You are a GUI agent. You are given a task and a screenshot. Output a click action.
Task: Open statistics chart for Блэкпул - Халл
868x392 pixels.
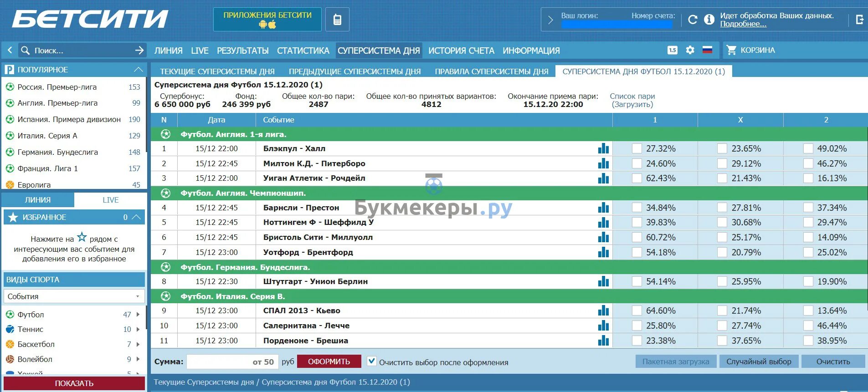tap(603, 148)
